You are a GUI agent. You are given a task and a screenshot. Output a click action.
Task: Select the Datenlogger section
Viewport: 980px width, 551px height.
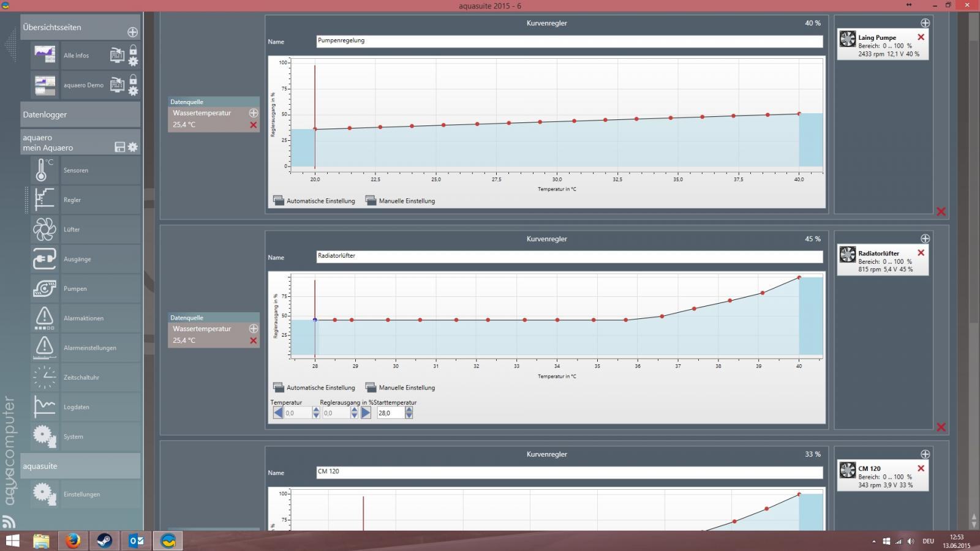coord(80,114)
